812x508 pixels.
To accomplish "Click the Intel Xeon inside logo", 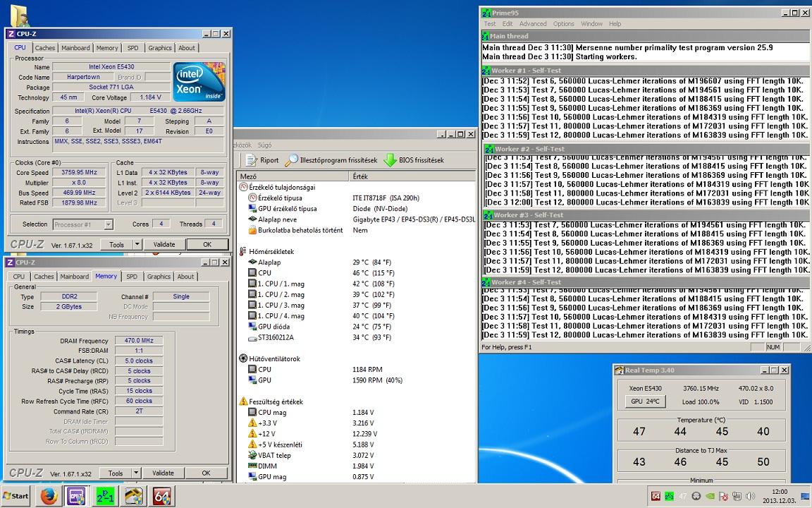I will 199,82.
